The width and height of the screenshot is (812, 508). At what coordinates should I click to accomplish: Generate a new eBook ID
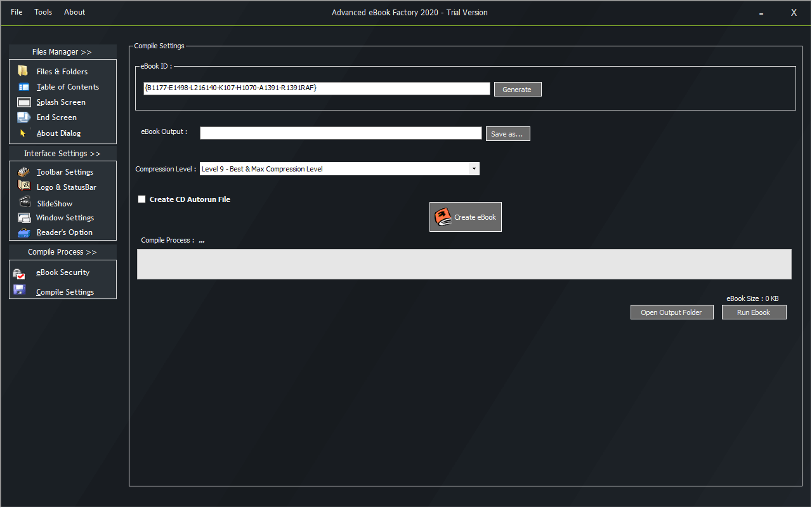coord(517,90)
